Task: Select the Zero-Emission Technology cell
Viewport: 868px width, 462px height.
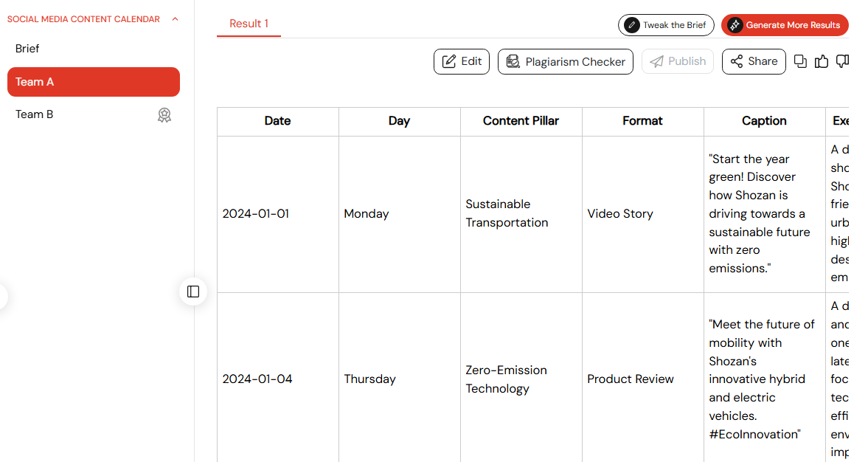Action: [x=521, y=378]
